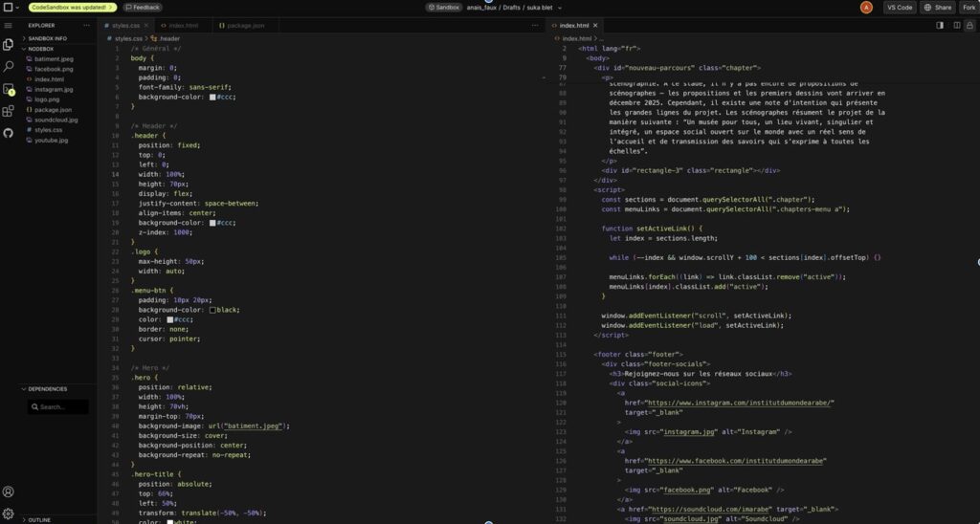Open the Accounts icon at bottom left

click(8, 491)
